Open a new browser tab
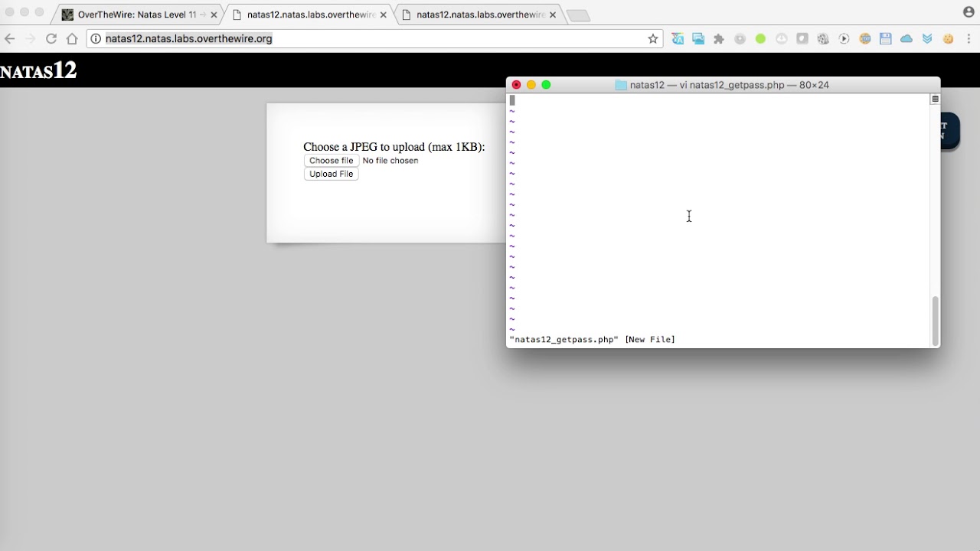980x551 pixels. click(x=579, y=15)
